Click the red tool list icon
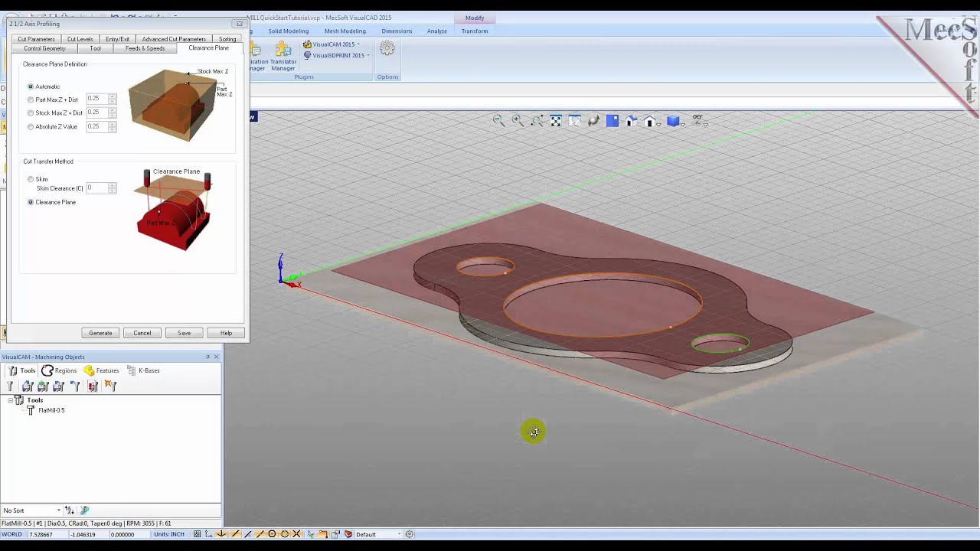The width and height of the screenshot is (980, 551). coord(93,386)
